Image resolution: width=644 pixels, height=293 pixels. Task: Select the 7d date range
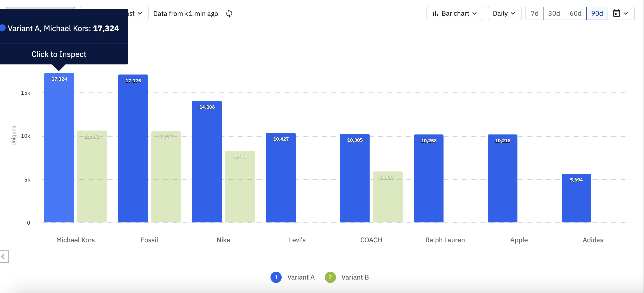click(535, 13)
